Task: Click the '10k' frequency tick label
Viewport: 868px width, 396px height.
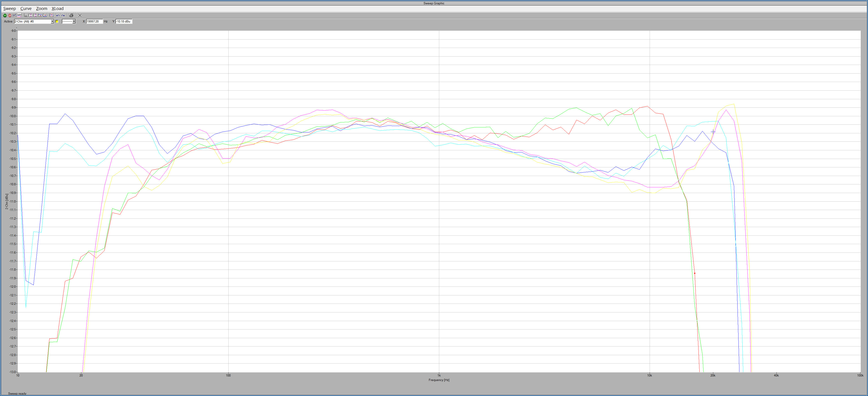Action: point(649,375)
